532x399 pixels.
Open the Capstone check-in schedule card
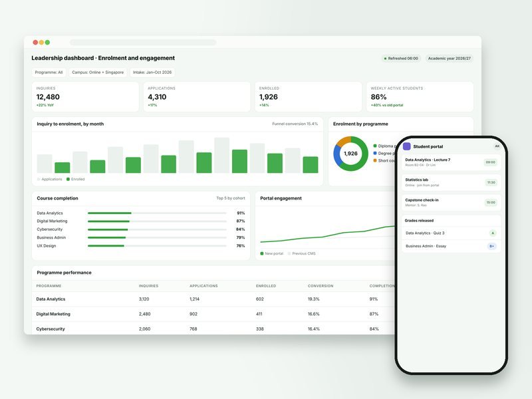(x=451, y=202)
